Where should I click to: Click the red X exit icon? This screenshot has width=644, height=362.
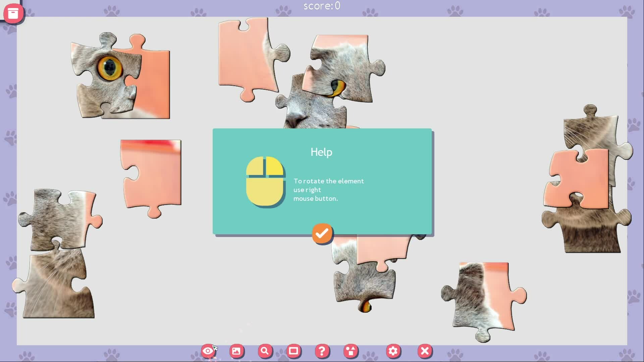click(425, 351)
